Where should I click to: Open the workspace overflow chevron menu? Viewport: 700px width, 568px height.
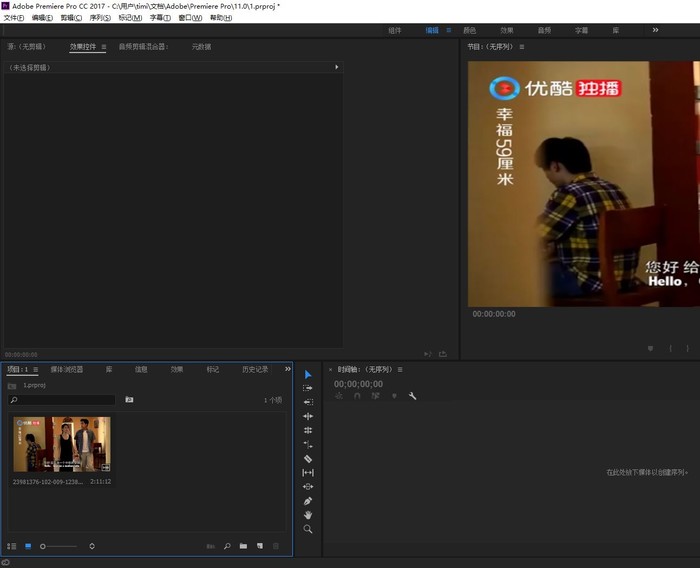point(655,30)
